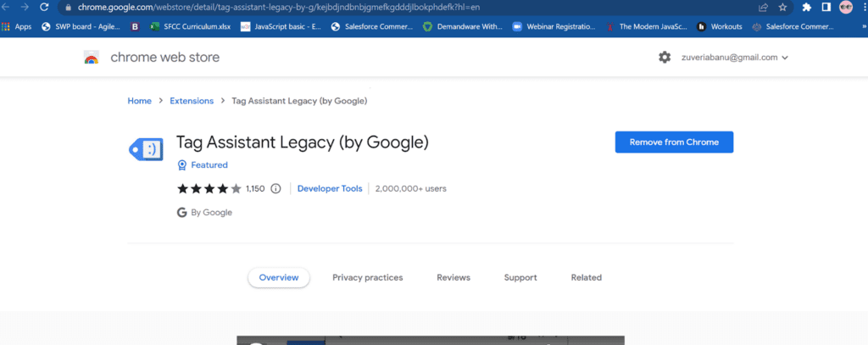Open the Developer Tools category link
This screenshot has width=868, height=345.
tap(330, 189)
